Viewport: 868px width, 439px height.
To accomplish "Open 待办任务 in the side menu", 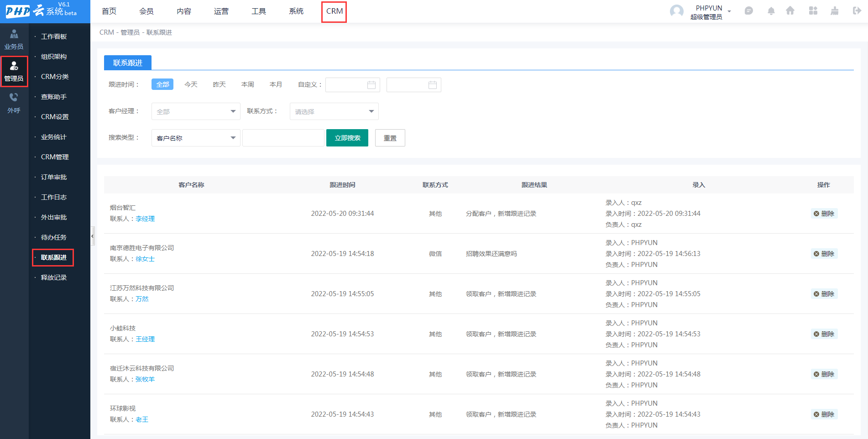I will pos(54,237).
